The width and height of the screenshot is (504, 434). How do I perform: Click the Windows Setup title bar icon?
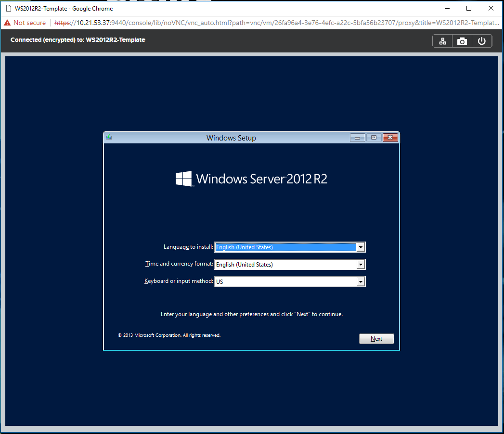click(x=108, y=137)
